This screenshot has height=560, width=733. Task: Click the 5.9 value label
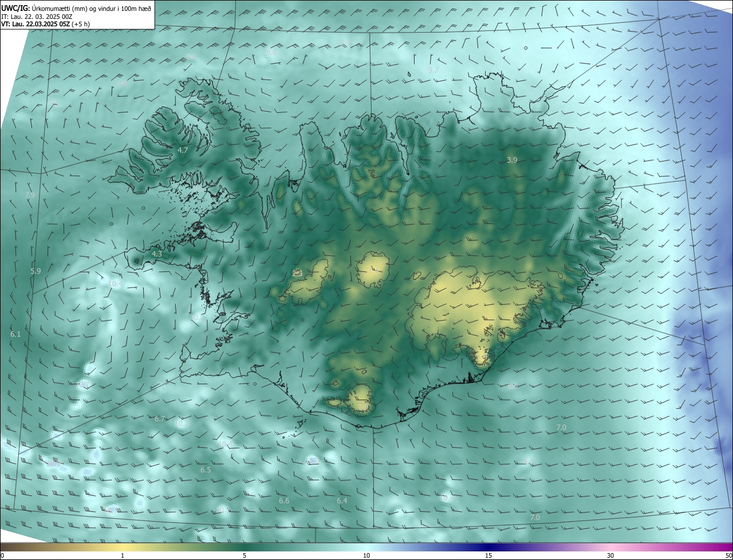click(x=36, y=271)
